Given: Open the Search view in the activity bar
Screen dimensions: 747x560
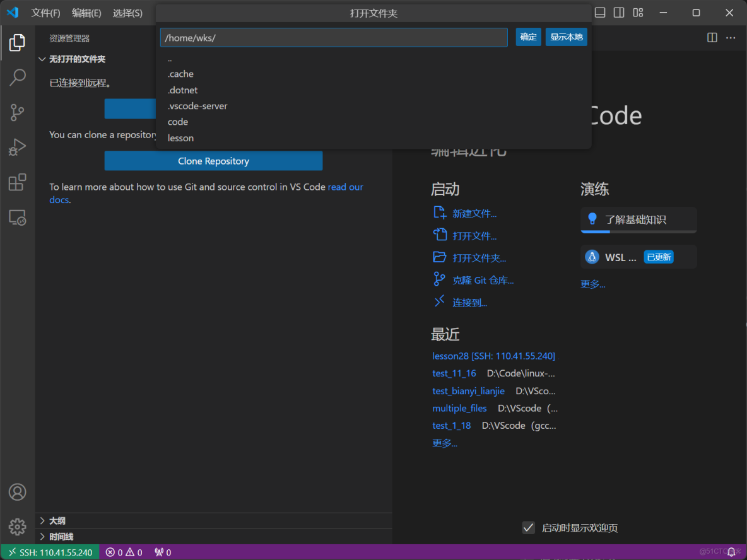Looking at the screenshot, I should tap(17, 77).
